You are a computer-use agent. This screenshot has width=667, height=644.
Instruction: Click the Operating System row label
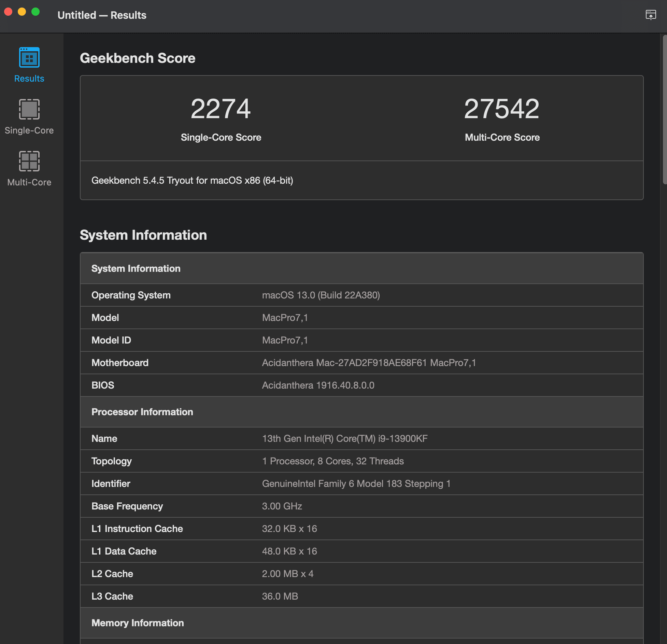pos(131,295)
